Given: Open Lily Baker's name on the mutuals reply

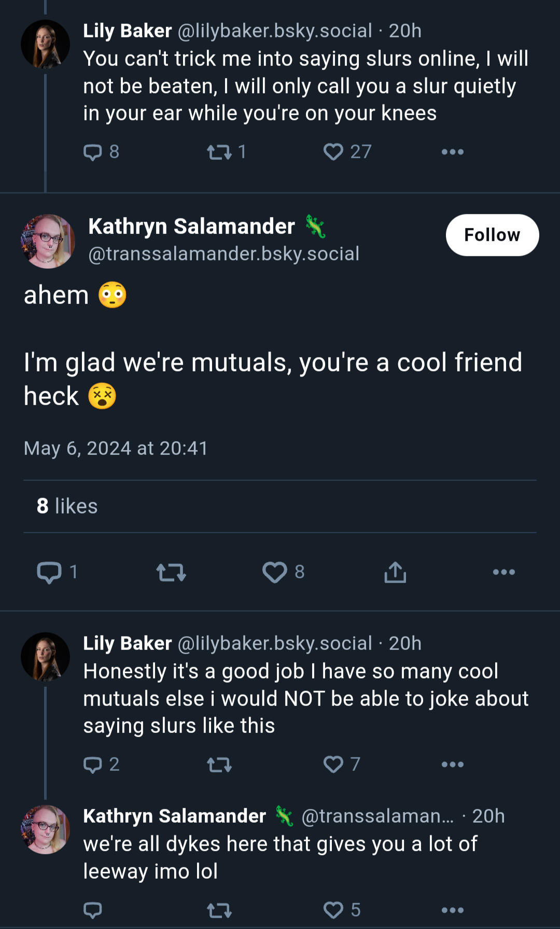Looking at the screenshot, I should [x=128, y=644].
